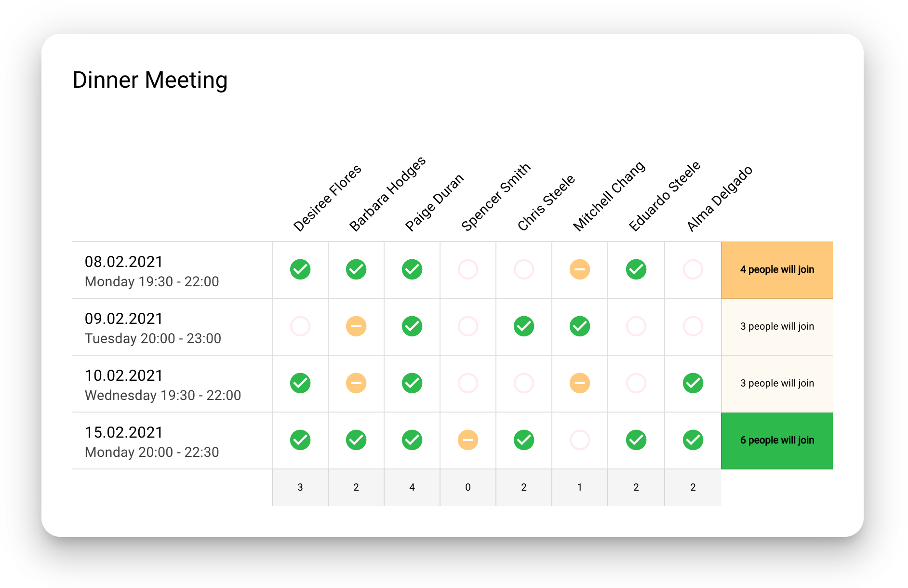
Task: Click the Dinner Meeting title
Action: point(150,80)
